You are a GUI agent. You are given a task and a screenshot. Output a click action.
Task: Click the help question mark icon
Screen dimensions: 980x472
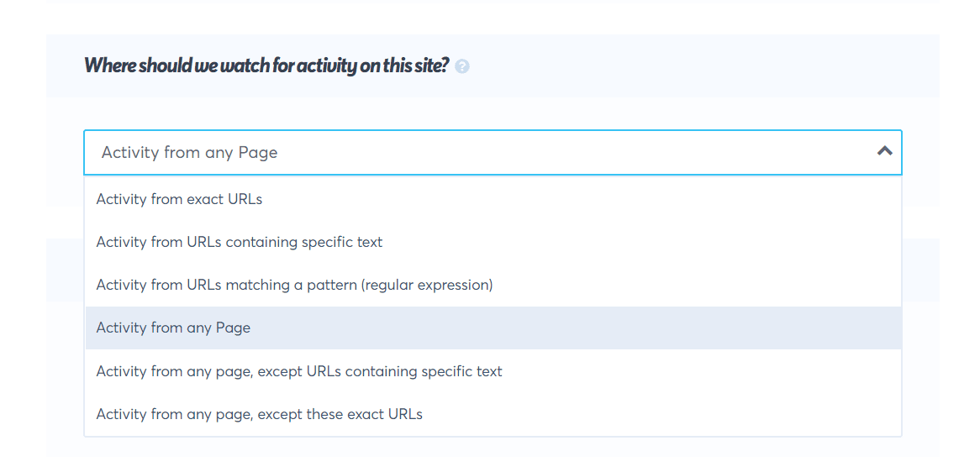click(x=461, y=66)
